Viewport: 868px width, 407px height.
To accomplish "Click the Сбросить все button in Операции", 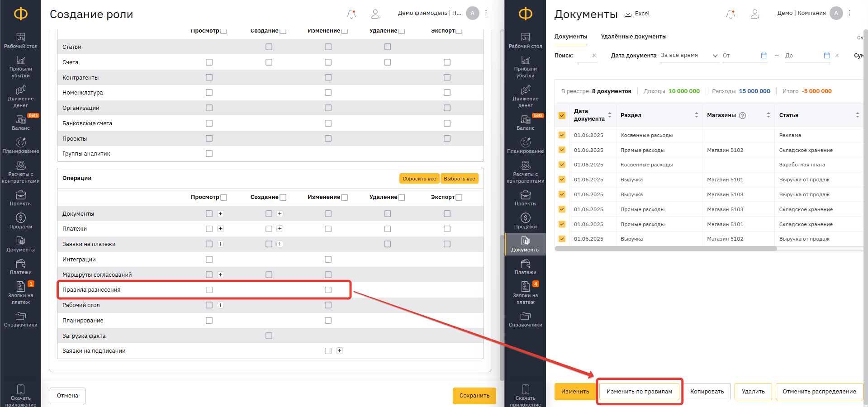I will (419, 179).
